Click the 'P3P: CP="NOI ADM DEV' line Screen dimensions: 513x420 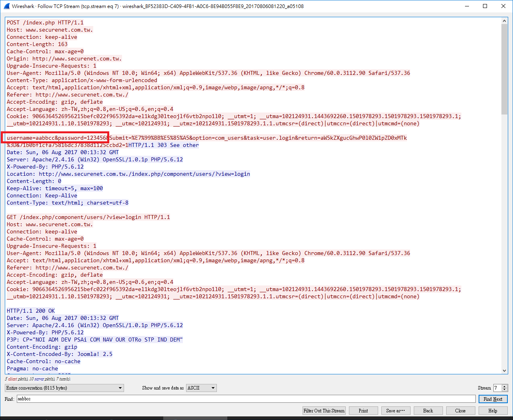tap(95, 340)
